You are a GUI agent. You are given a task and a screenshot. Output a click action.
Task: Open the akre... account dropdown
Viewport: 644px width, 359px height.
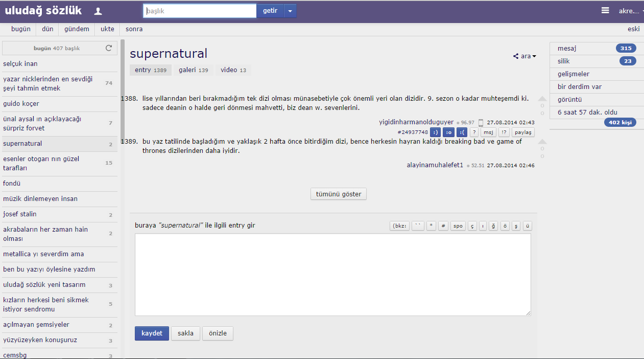click(x=631, y=11)
